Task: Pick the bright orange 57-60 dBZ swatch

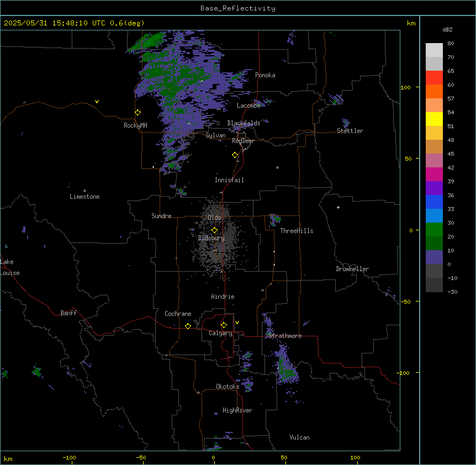Action: click(434, 91)
